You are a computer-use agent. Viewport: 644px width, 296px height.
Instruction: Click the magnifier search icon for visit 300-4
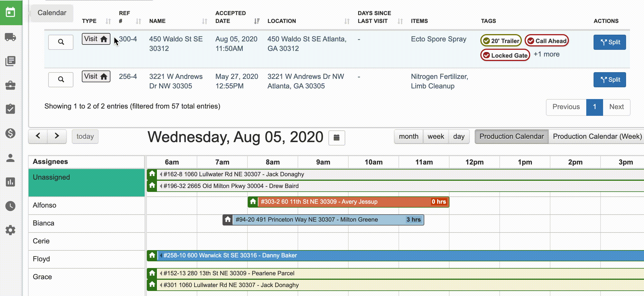[61, 42]
